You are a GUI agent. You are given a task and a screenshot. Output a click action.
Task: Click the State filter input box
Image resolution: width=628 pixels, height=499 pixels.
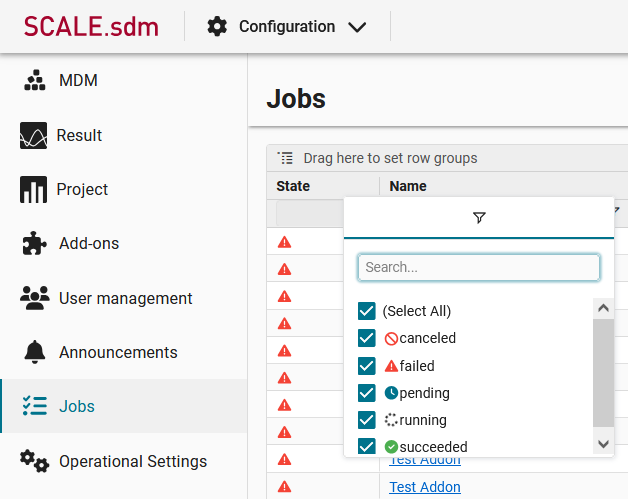click(x=310, y=214)
